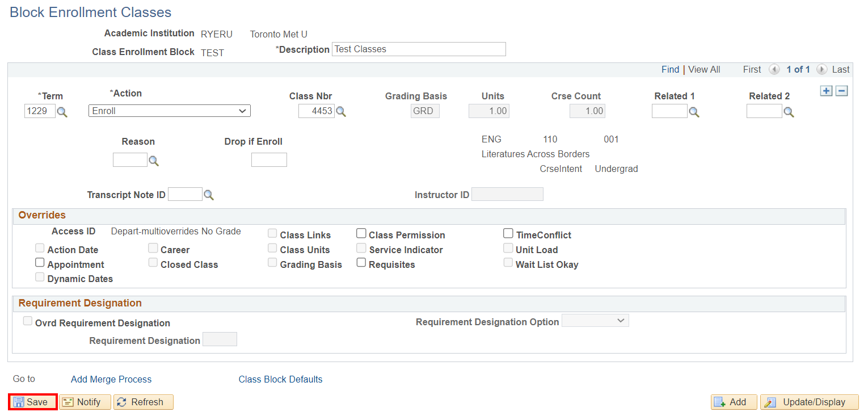
Task: Tick the Appointment override checkbox
Action: 40,263
